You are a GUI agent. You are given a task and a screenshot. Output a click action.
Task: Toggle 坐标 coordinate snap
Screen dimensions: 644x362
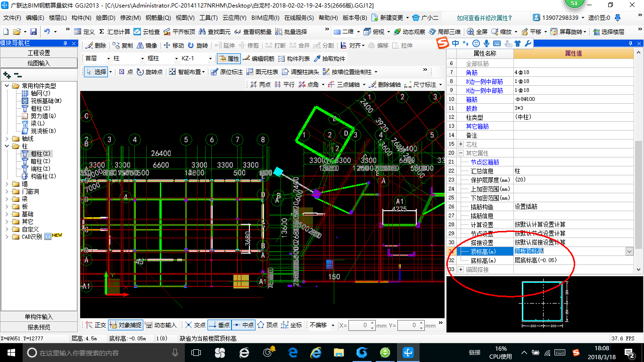pyautogui.click(x=292, y=325)
